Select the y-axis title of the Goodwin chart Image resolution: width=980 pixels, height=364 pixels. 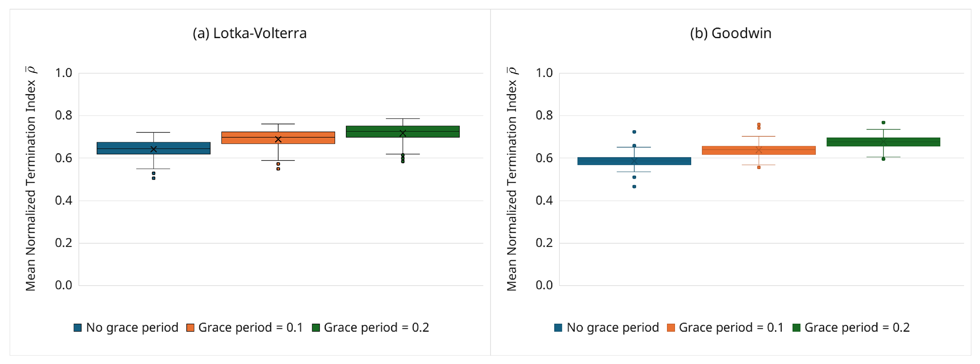512,179
